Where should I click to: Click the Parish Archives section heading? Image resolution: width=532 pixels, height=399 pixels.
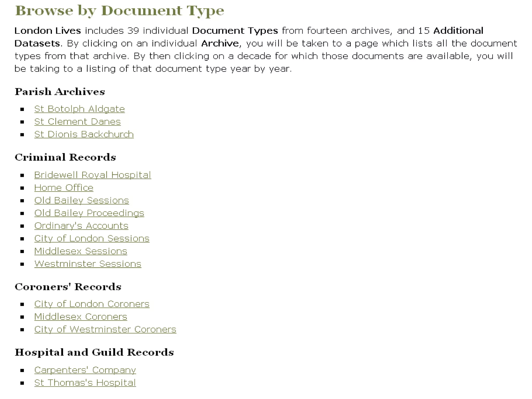coord(60,92)
